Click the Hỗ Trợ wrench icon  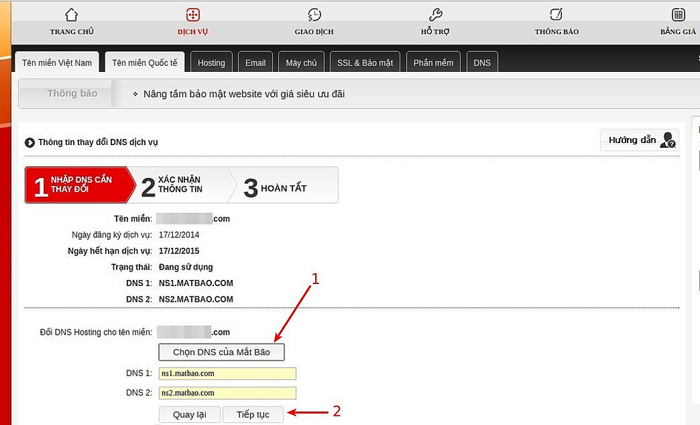(435, 15)
